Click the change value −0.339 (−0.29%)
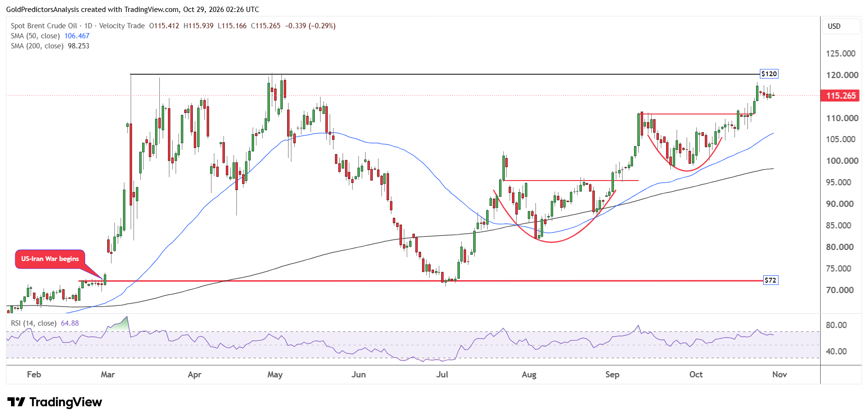Viewport: 868px width, 420px height. pyautogui.click(x=310, y=26)
